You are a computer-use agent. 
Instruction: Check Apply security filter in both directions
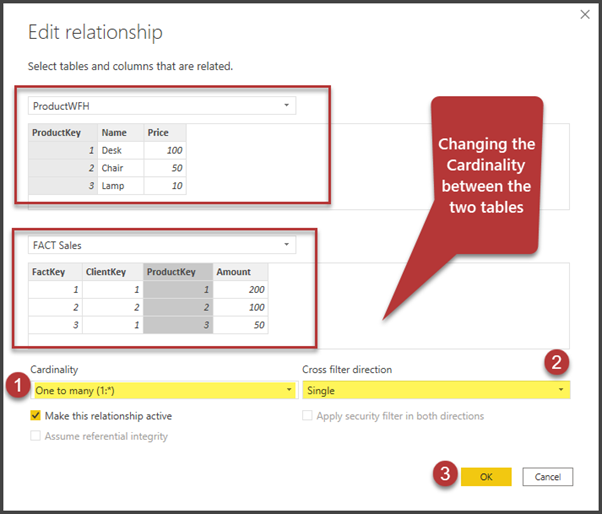click(x=307, y=415)
